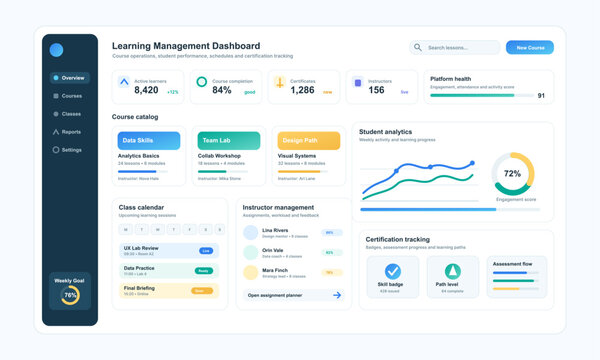Select the M day cell in calendar
The width and height of the screenshot is (600, 360).
(x=126, y=230)
